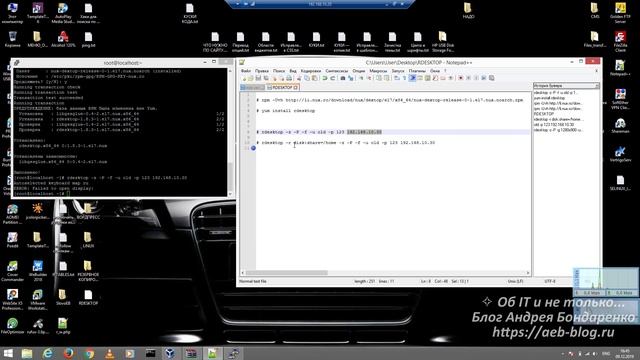Viewport: 640px width, 360px height.
Task: Open File Explorer from the taskbar
Action: (27, 353)
